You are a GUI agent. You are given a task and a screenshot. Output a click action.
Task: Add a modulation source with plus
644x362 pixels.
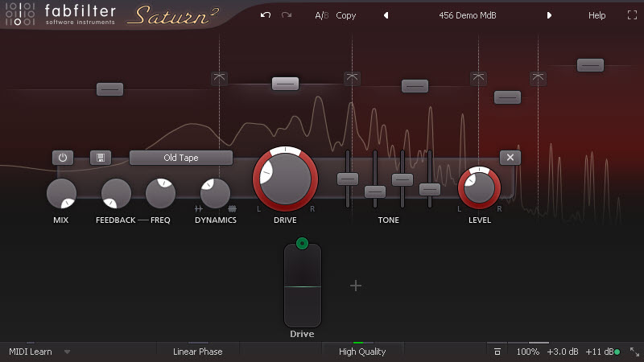tap(356, 286)
